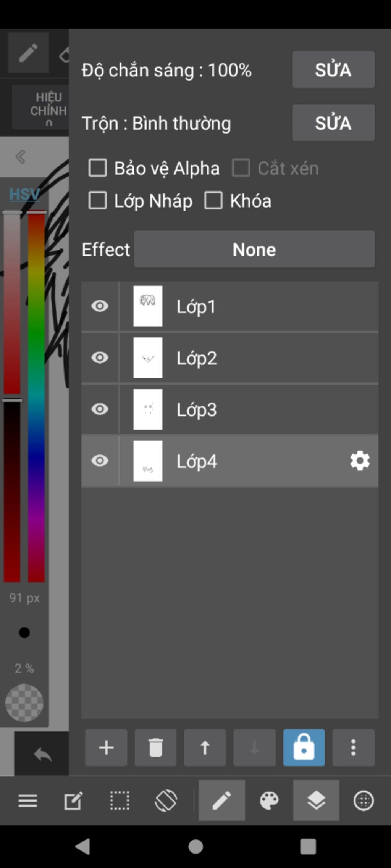Enable the Bảo vệ Alpha checkbox
Screen dimensions: 391x868
coord(98,168)
